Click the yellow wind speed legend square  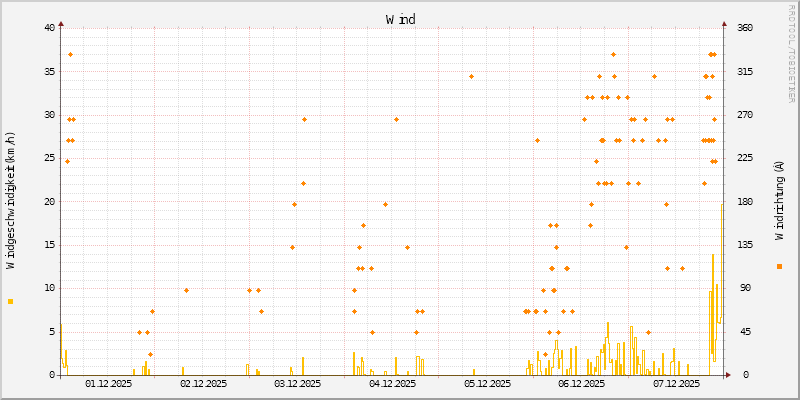10,301
